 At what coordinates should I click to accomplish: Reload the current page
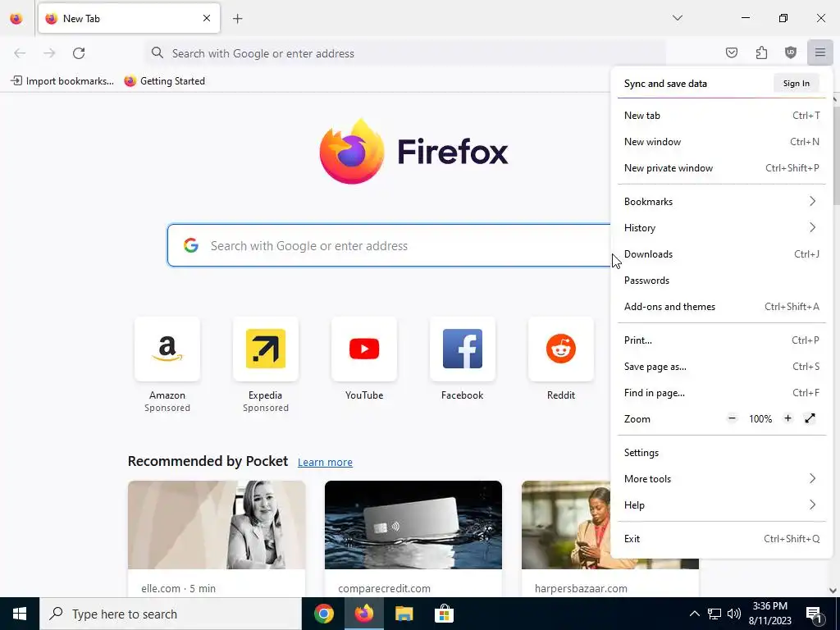(79, 53)
